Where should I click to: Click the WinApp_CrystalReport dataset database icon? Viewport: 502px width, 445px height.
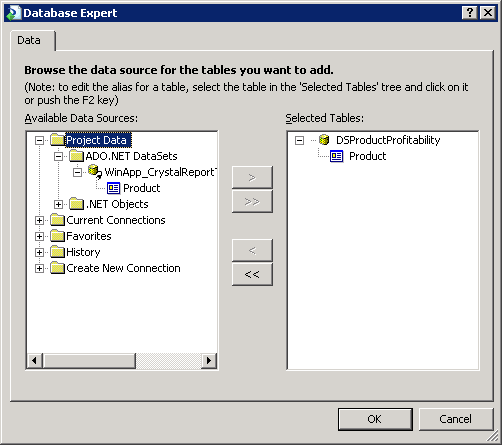[95, 172]
